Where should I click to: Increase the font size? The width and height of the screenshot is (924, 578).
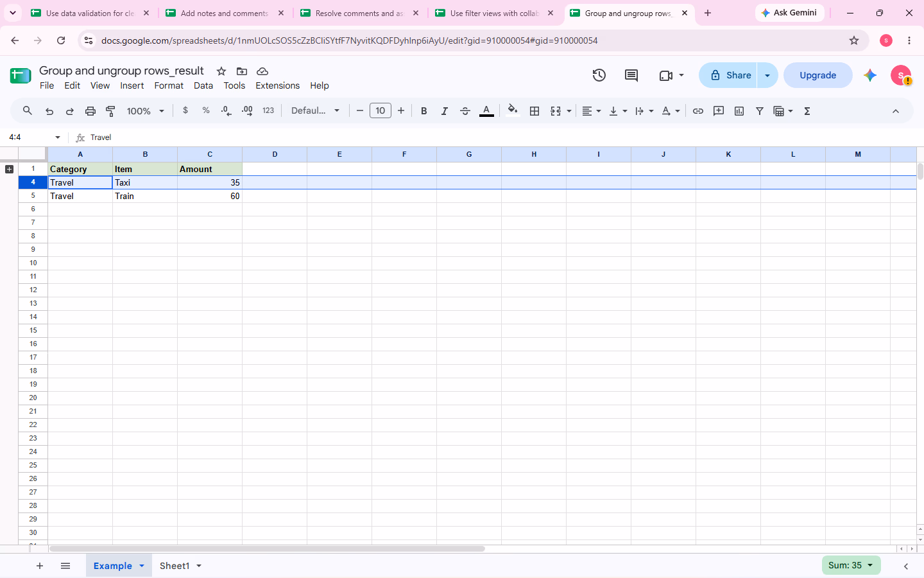coord(401,110)
